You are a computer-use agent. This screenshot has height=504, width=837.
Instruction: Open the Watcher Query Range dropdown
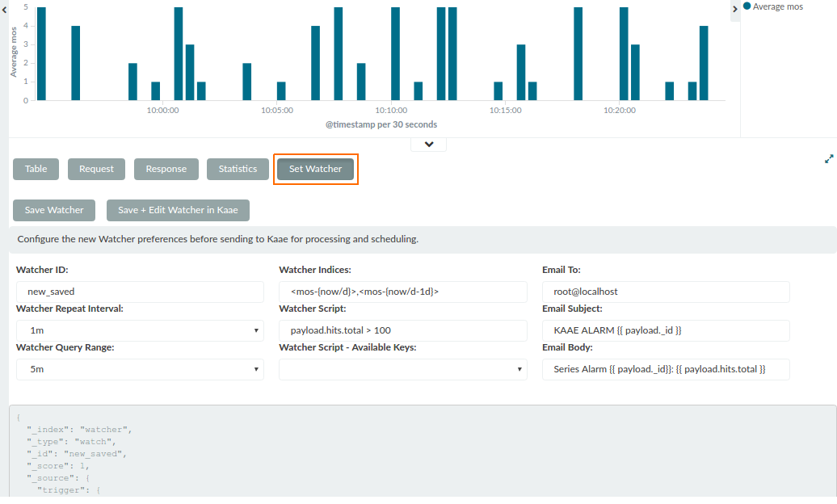point(140,369)
